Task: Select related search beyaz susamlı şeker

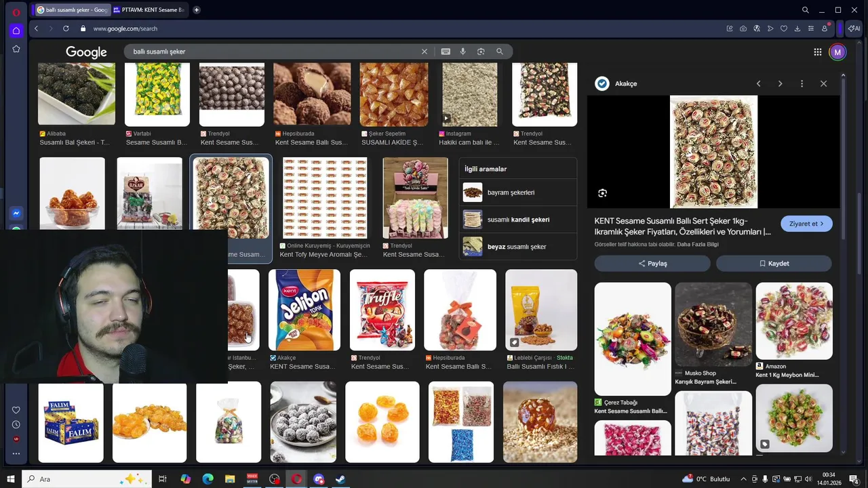Action: tap(518, 247)
